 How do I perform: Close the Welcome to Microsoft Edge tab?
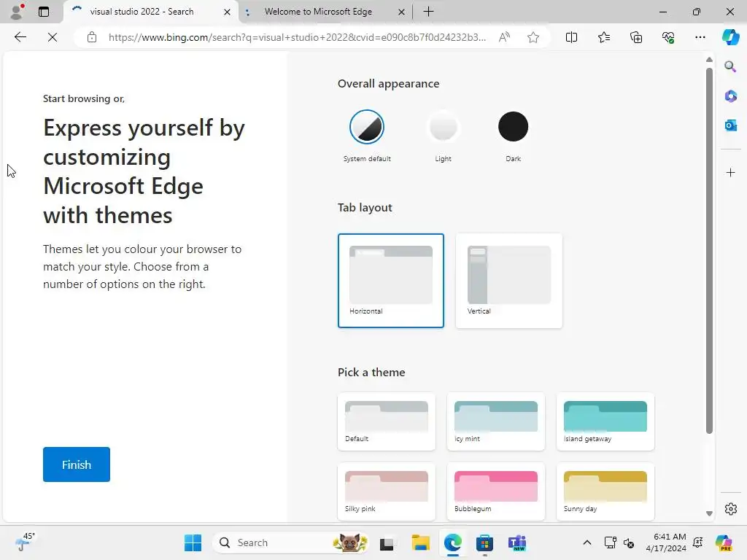pos(401,12)
